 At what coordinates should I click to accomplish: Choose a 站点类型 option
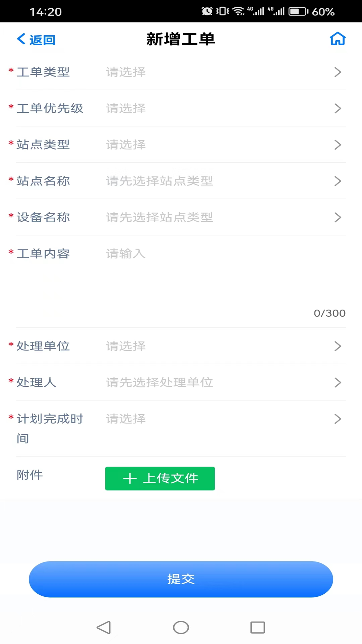coord(221,145)
